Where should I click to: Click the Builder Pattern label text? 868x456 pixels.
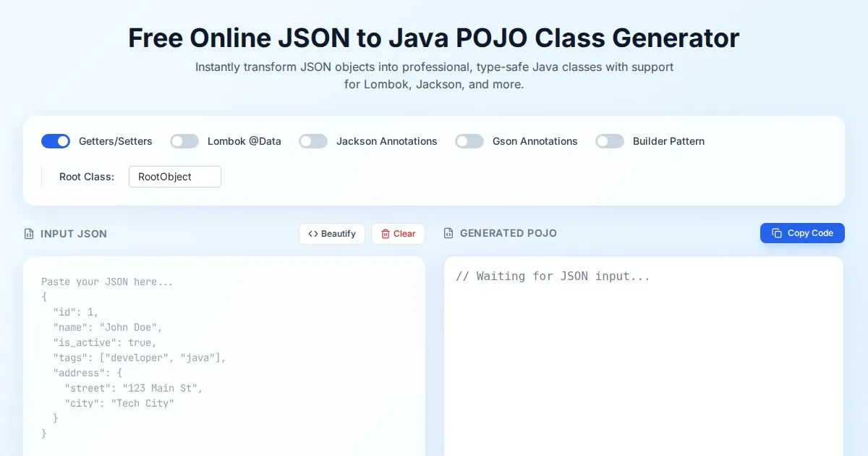click(668, 141)
